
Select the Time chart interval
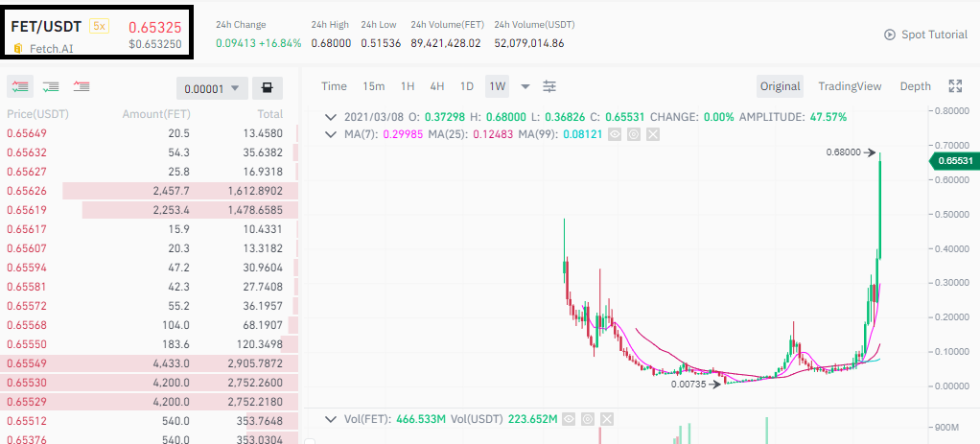pos(334,86)
